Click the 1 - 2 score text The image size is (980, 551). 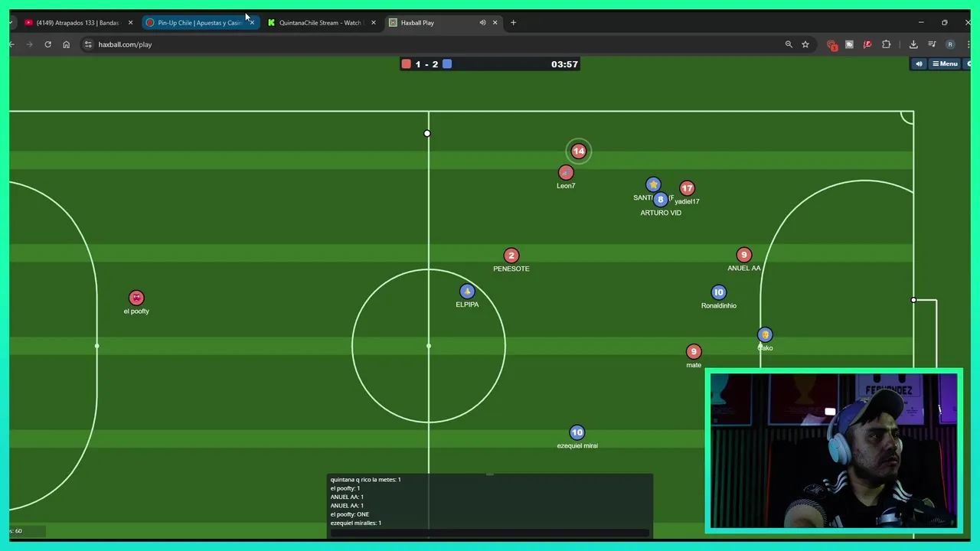pos(426,64)
